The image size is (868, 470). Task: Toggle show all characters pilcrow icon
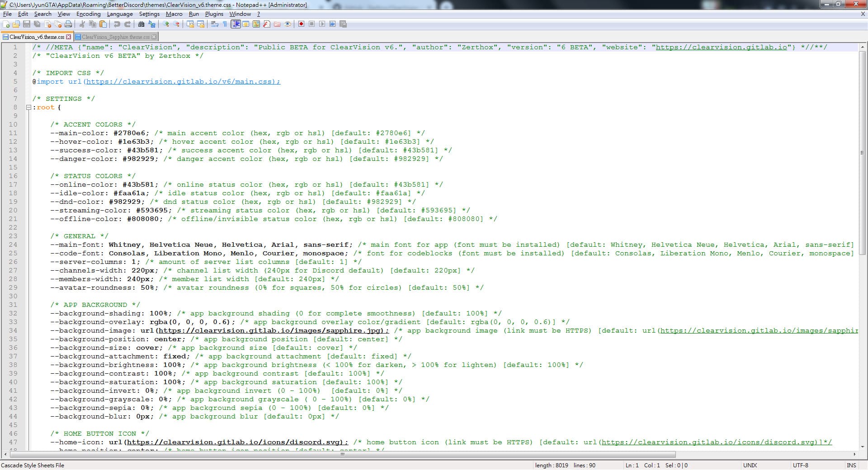pyautogui.click(x=225, y=24)
